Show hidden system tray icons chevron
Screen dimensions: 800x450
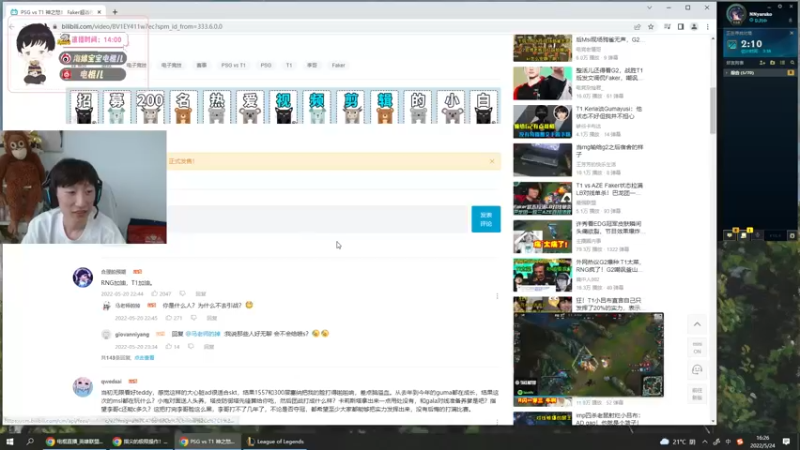tap(705, 441)
